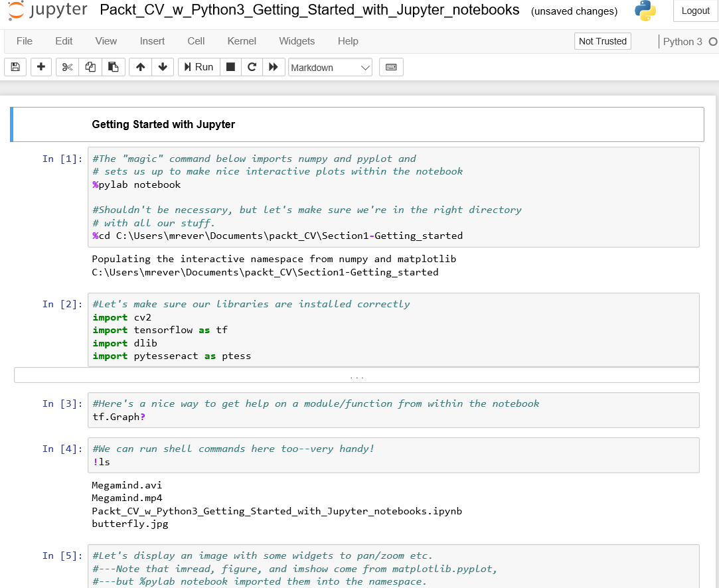Click into code cell about displaying an image

pyautogui.click(x=394, y=567)
